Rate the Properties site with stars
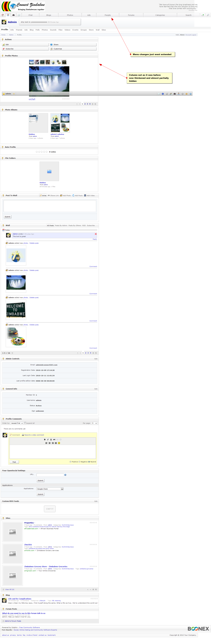 [93, 523]
